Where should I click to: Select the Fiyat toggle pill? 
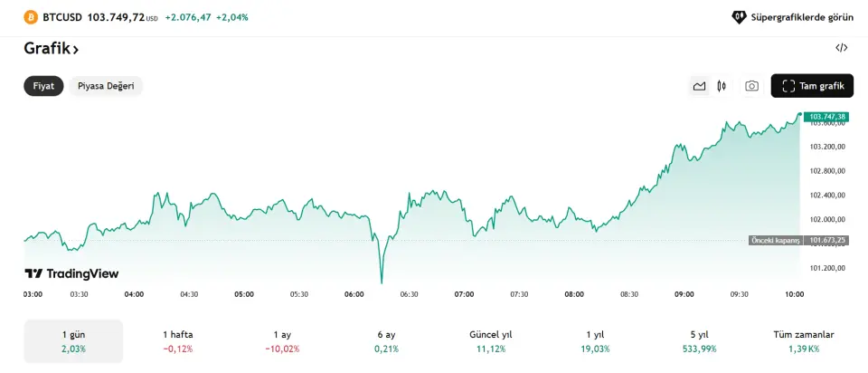coord(43,86)
